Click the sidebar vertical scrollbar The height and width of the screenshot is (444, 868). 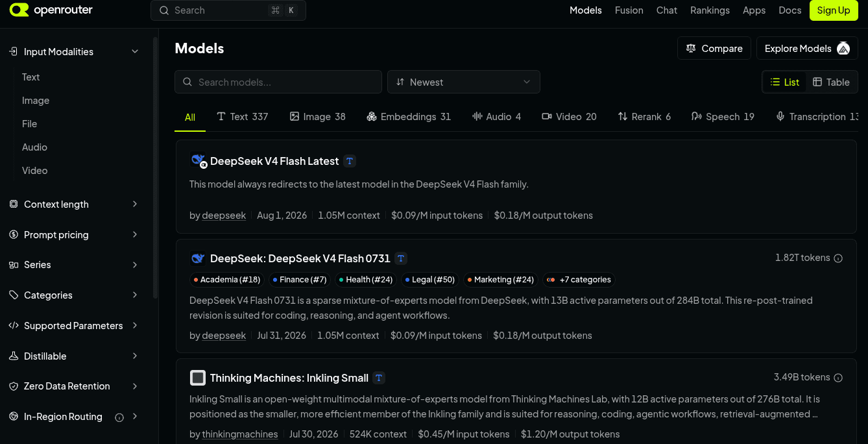point(155,167)
